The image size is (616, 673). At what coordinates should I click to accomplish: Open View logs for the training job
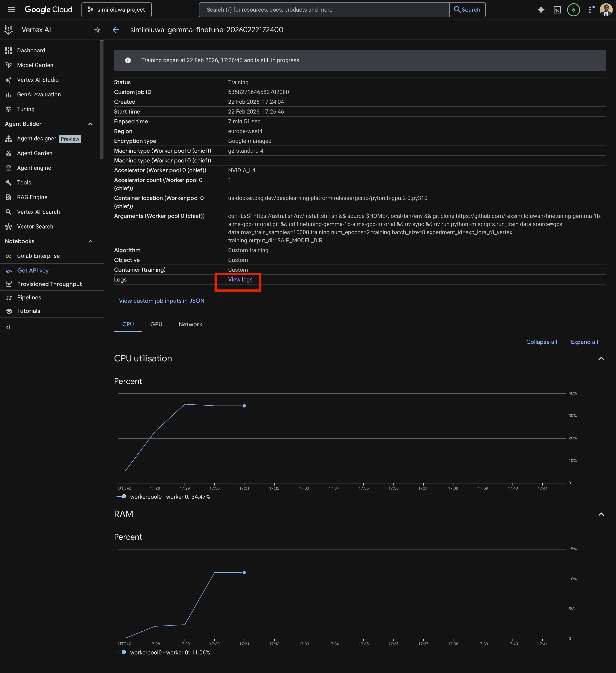[x=240, y=279]
